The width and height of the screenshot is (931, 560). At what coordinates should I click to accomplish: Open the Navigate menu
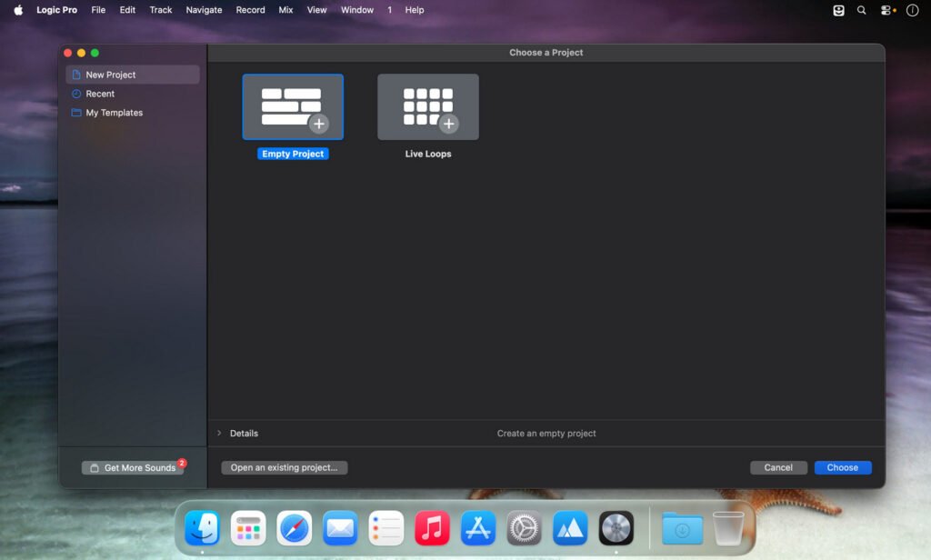pos(204,10)
